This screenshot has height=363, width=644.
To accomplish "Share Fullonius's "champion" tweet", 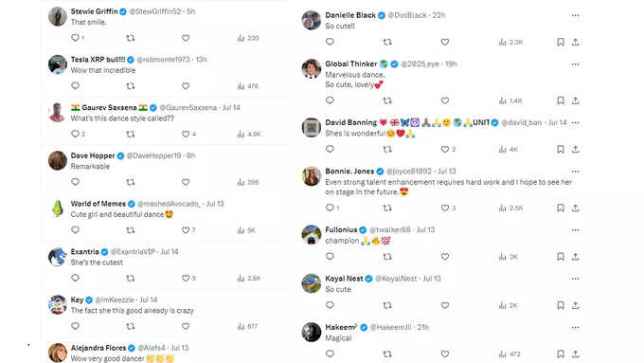I will (x=576, y=257).
